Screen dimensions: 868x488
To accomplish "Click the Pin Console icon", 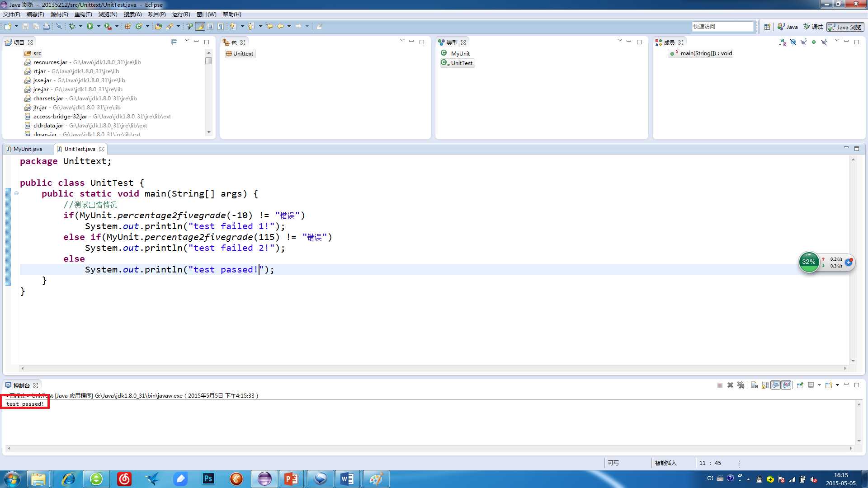I will (800, 385).
